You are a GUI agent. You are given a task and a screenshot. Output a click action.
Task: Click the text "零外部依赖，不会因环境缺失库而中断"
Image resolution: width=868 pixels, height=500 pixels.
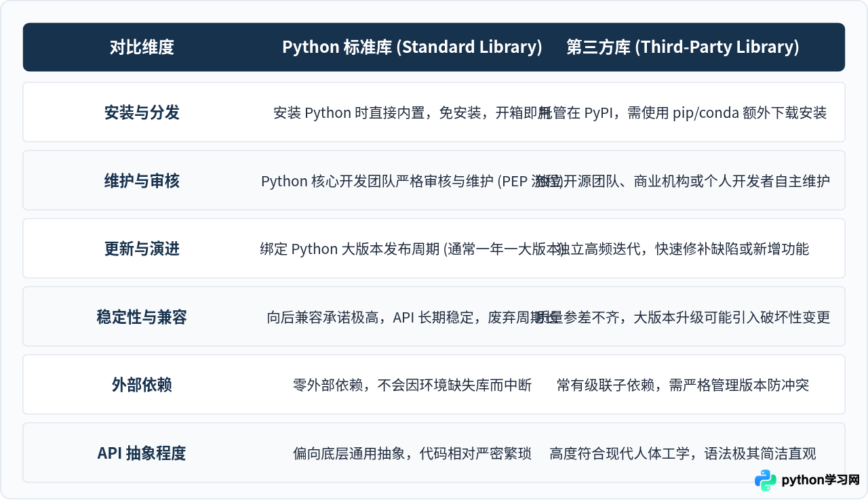pyautogui.click(x=412, y=386)
